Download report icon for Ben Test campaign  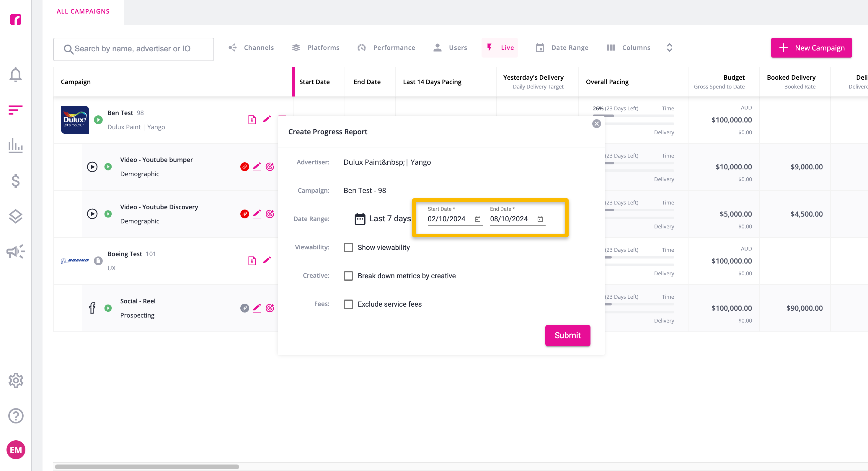[252, 120]
